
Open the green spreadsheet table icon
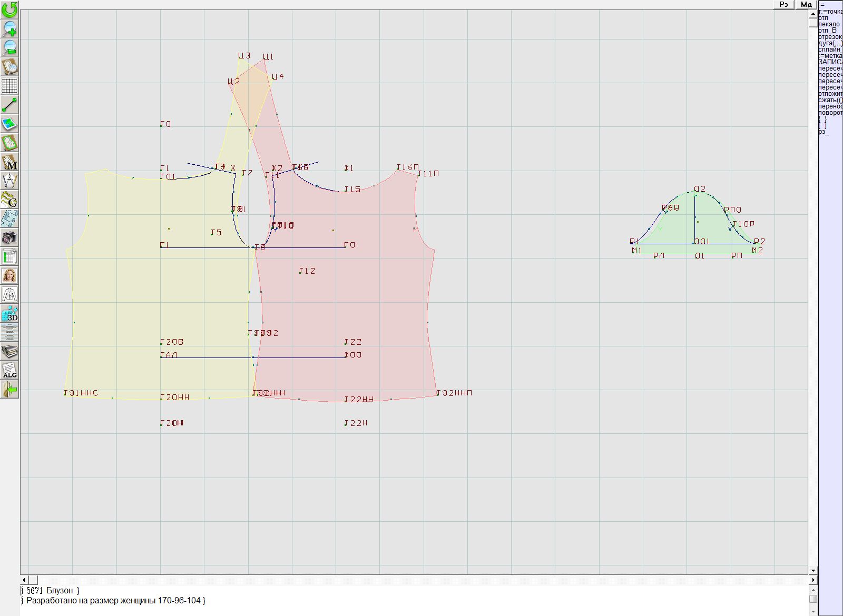[9, 257]
